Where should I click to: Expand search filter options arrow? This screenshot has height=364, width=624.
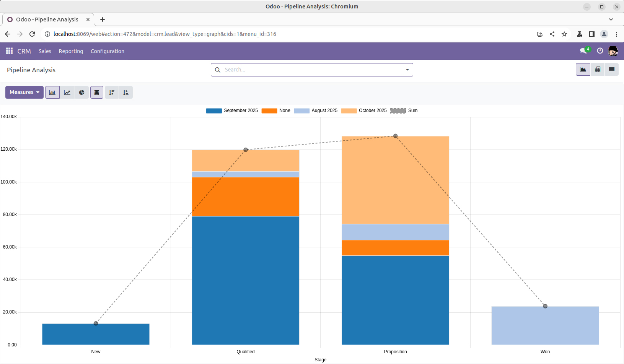(x=407, y=70)
